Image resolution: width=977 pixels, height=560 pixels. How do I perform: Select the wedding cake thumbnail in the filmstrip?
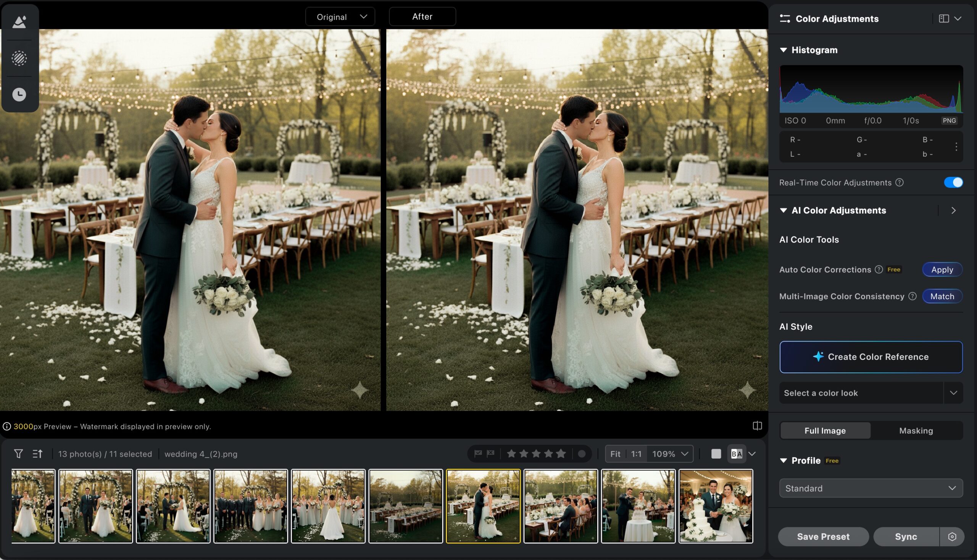pyautogui.click(x=716, y=506)
